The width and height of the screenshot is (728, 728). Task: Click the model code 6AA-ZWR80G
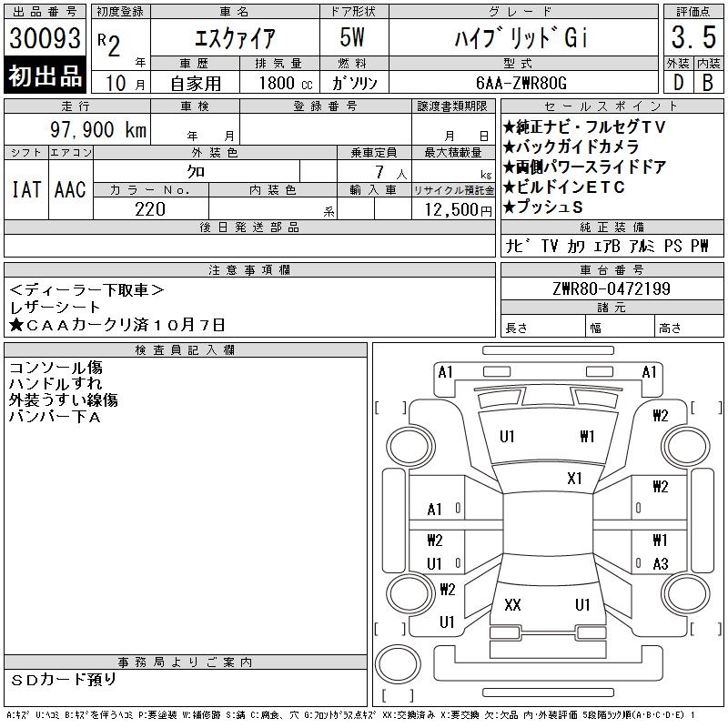tap(521, 84)
